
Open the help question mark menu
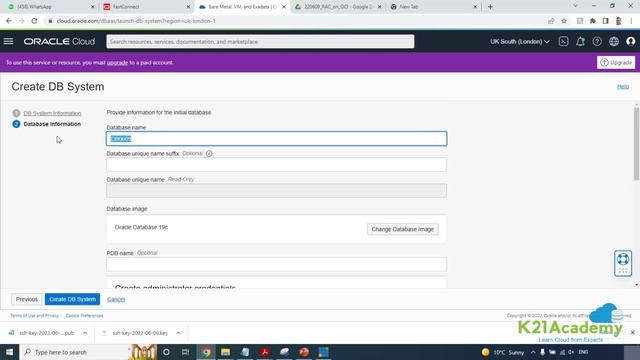[x=597, y=41]
